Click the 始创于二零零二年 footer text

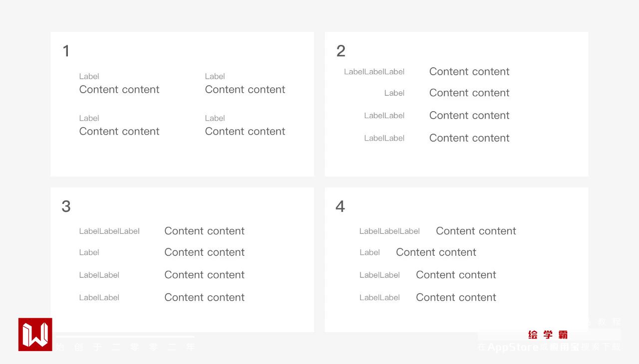(x=125, y=347)
